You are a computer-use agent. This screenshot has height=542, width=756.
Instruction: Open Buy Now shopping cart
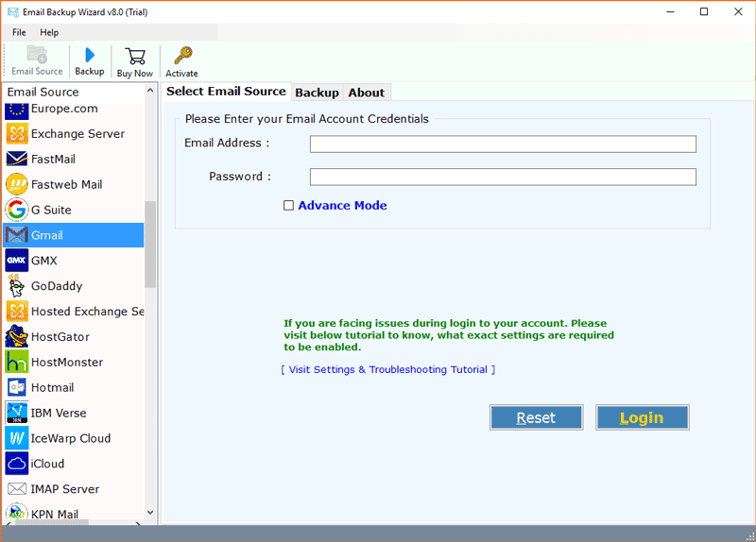click(x=135, y=57)
